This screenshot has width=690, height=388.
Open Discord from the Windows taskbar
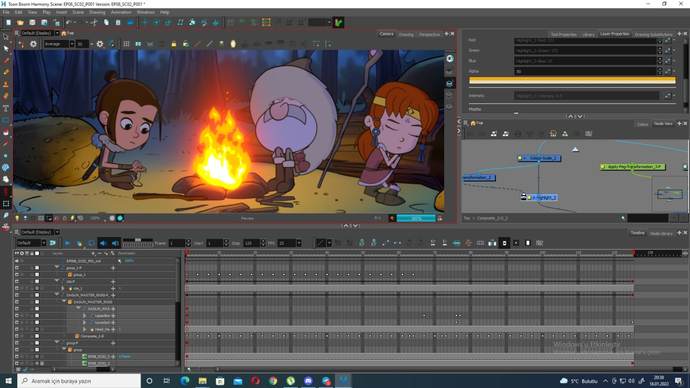[x=308, y=381]
